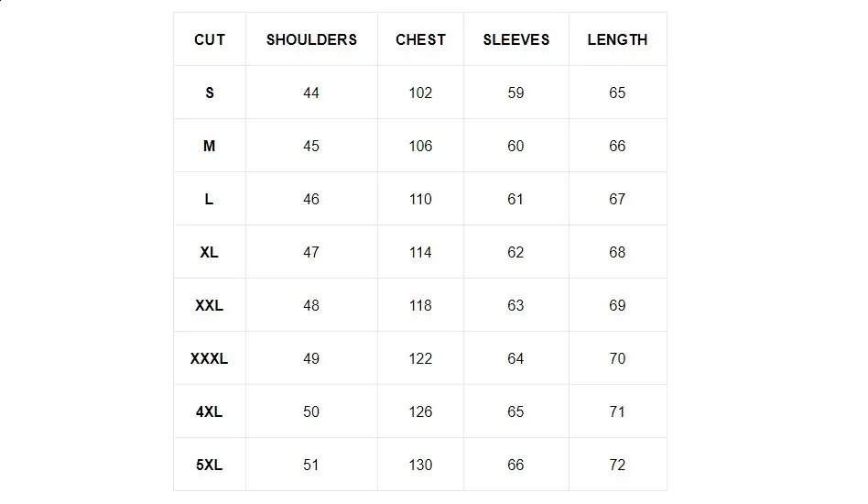This screenshot has height=504, width=868.
Task: Select the L size row label
Action: click(x=210, y=199)
